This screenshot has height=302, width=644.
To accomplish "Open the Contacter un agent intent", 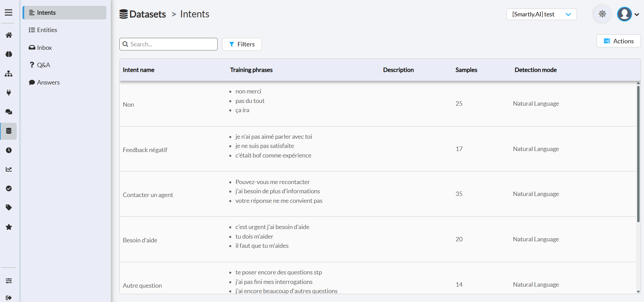I will (x=148, y=195).
